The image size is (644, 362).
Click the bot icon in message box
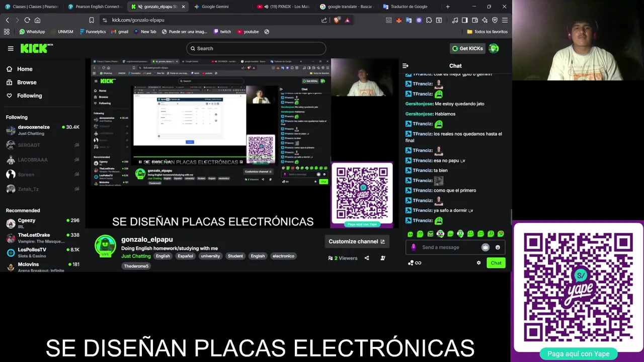point(485,247)
